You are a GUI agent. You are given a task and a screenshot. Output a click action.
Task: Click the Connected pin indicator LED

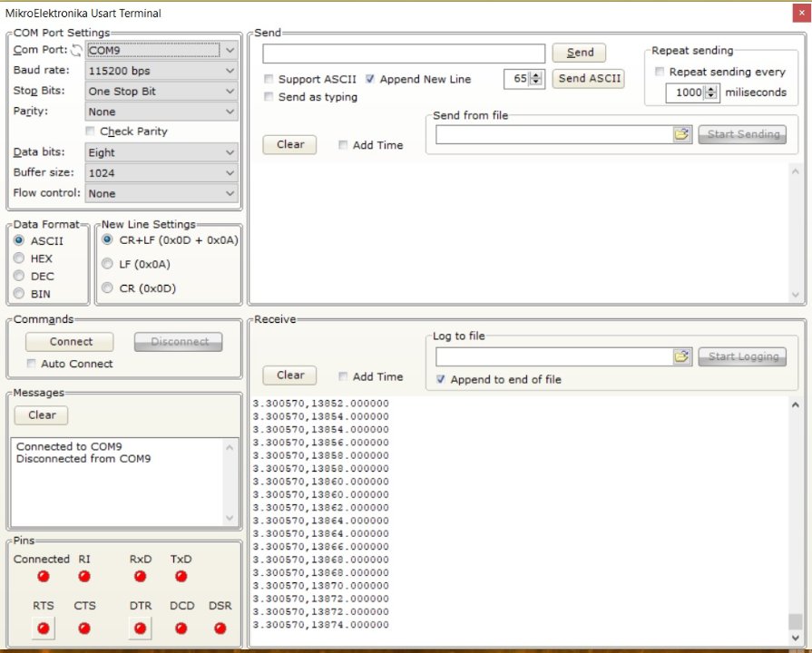[x=44, y=576]
